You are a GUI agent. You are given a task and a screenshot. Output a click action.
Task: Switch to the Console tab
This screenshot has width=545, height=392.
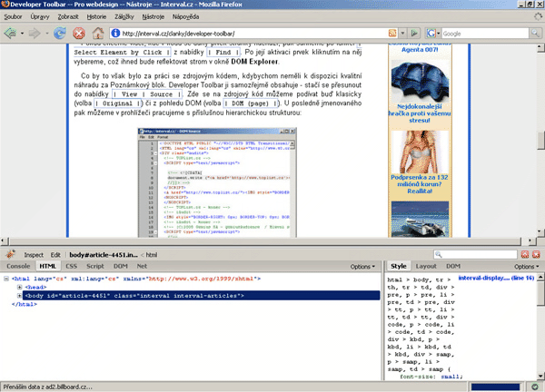click(18, 266)
